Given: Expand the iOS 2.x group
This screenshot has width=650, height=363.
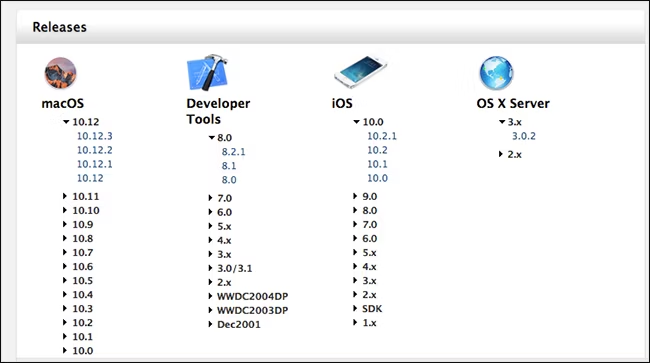Looking at the screenshot, I should click(355, 295).
